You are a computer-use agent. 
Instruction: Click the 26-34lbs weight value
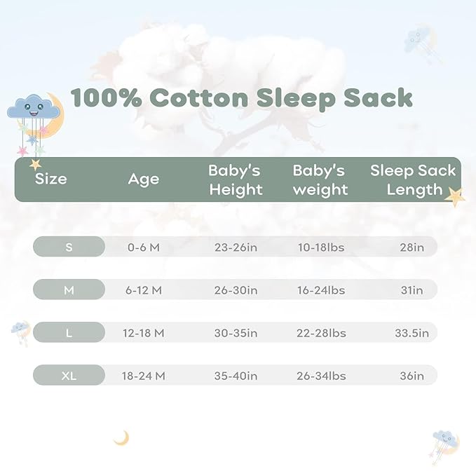click(x=321, y=376)
